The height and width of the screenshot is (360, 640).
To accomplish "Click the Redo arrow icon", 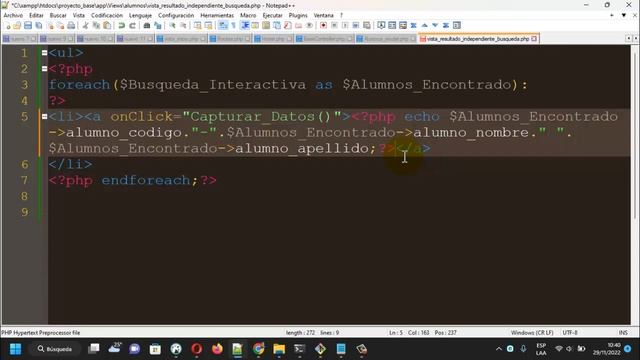I will 132,25.
